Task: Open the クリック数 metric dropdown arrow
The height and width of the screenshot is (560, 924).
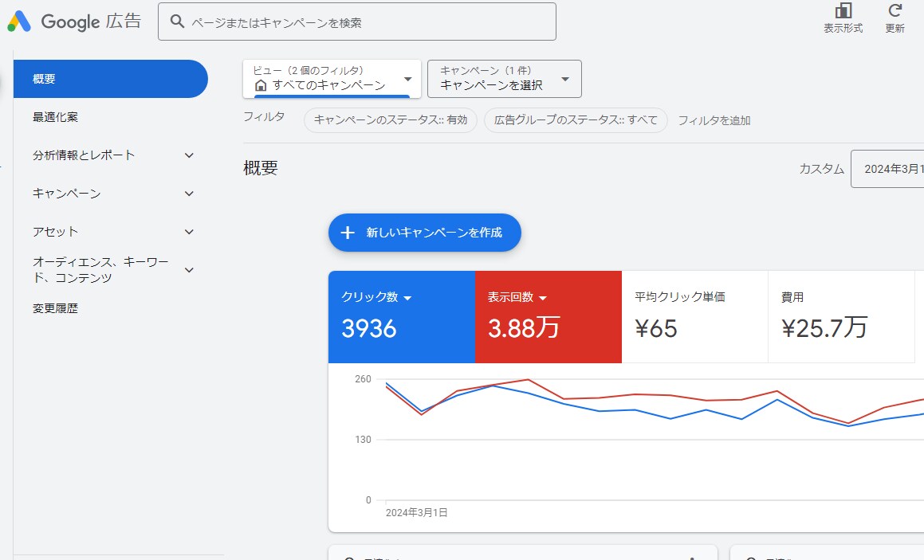Action: tap(407, 298)
